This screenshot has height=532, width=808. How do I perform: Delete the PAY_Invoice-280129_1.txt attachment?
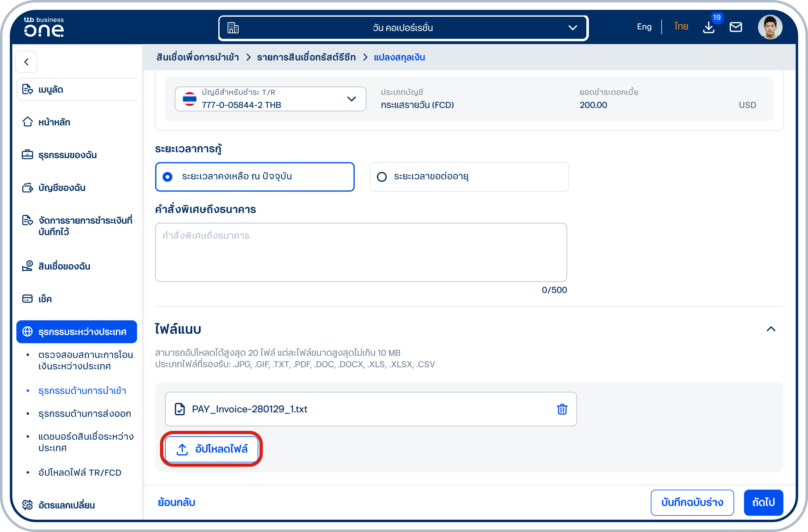(562, 409)
